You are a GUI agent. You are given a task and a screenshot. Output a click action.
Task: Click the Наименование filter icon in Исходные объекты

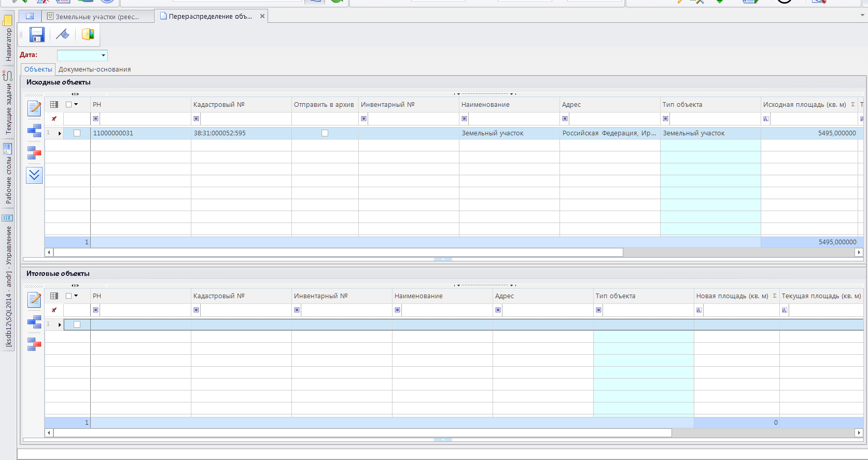tap(465, 119)
